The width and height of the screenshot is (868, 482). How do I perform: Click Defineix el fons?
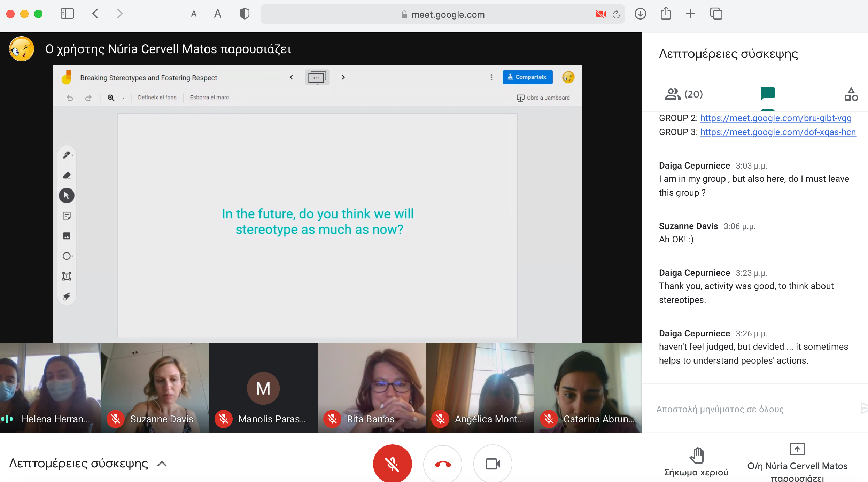(x=157, y=98)
